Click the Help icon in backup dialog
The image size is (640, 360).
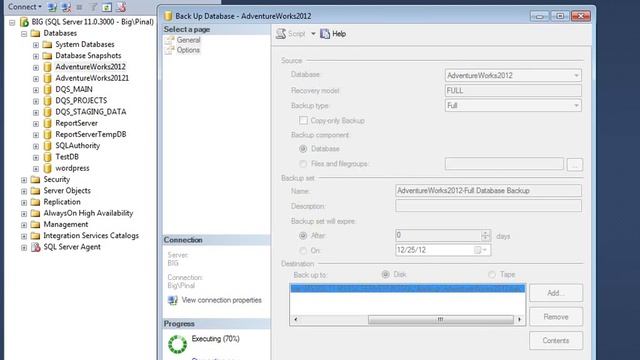[x=325, y=34]
